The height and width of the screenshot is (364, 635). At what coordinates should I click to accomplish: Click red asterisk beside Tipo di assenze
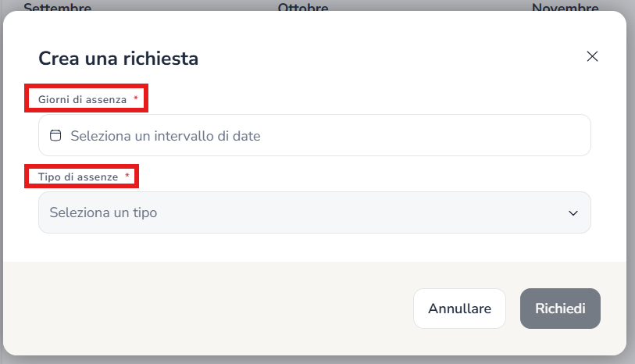127,176
